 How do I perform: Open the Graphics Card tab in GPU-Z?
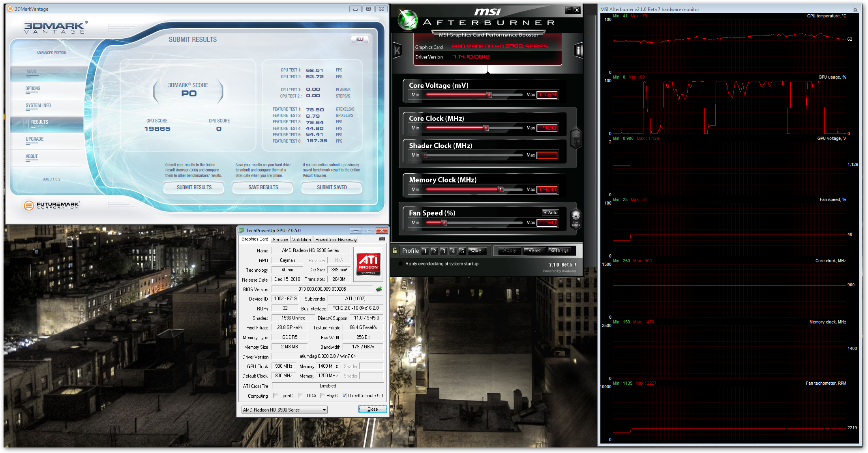[255, 239]
